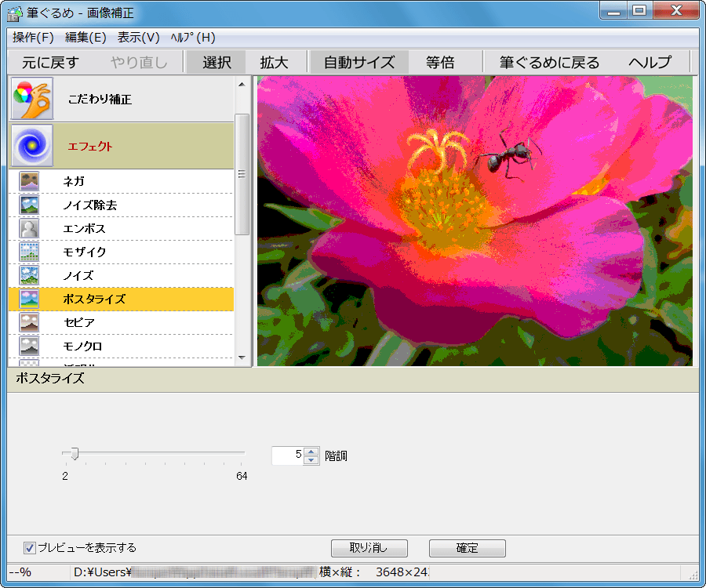Collapse the エフェクト category header
Screen dimensions: 706x588
(121, 146)
